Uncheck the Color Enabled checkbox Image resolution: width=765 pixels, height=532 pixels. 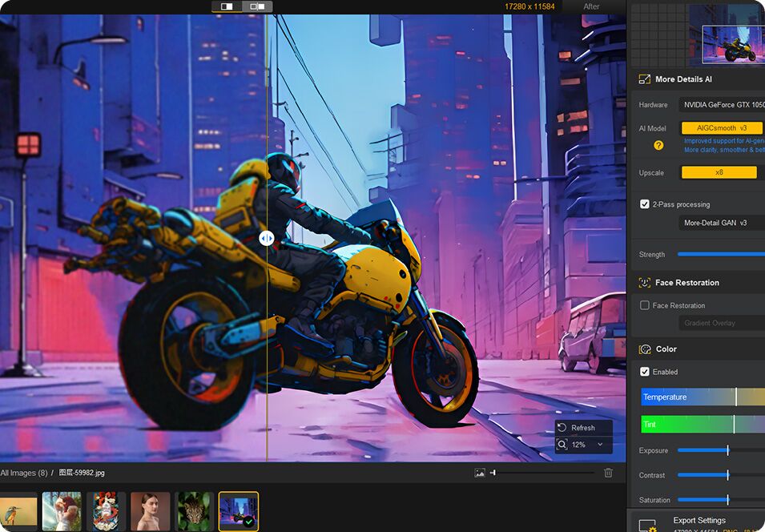pyautogui.click(x=645, y=372)
